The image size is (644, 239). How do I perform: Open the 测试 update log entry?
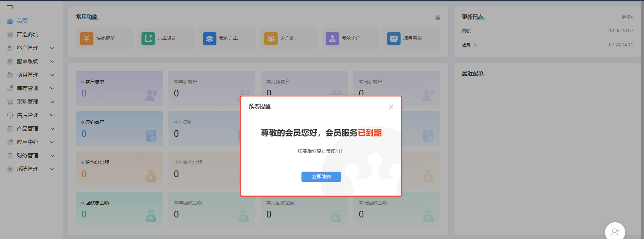point(467,31)
